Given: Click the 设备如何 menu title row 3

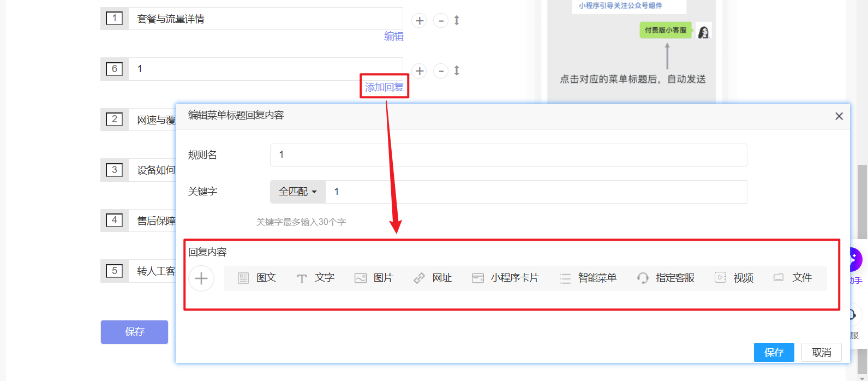Looking at the screenshot, I should (x=152, y=170).
